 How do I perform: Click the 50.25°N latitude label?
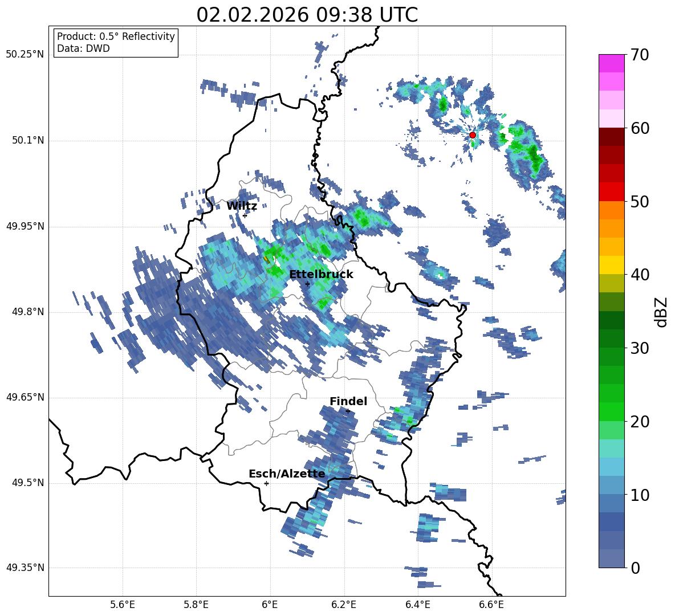click(x=25, y=55)
